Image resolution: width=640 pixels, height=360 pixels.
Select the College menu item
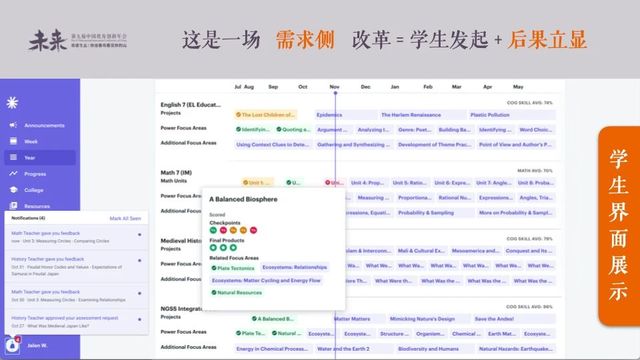click(33, 190)
